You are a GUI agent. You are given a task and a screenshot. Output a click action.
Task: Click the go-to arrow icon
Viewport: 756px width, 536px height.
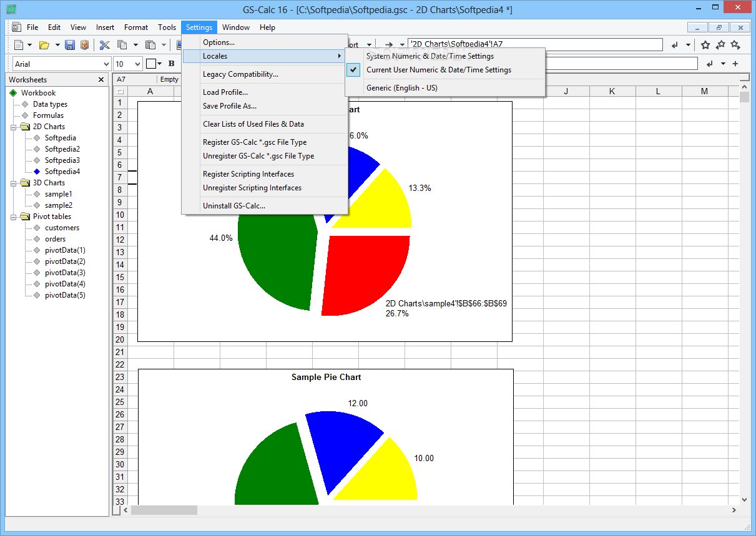click(389, 45)
